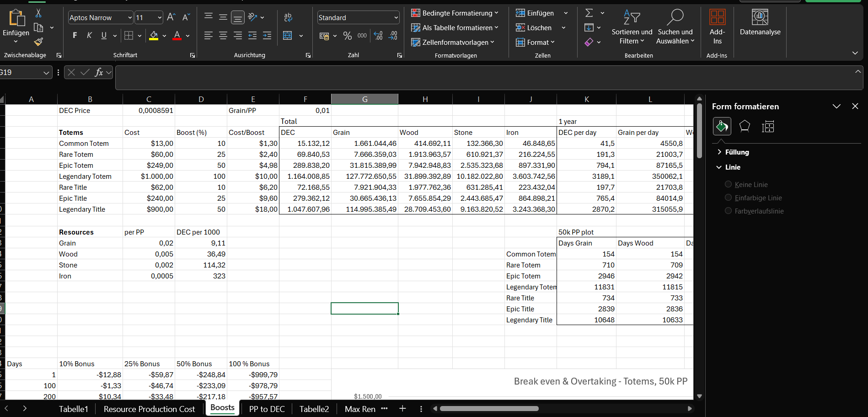Viewport: 868px width, 417px height.
Task: Click the AutoSum sigma icon
Action: (589, 13)
